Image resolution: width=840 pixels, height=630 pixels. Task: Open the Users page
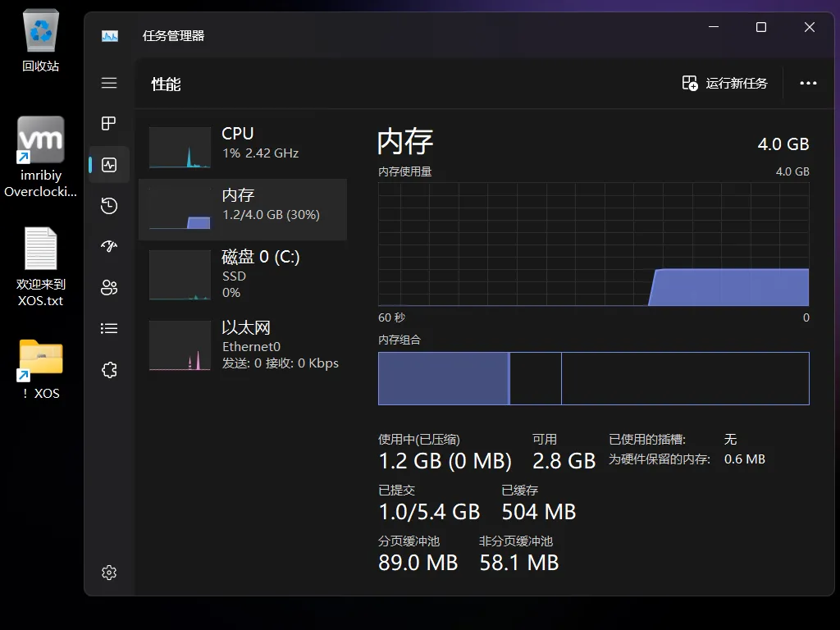click(x=109, y=287)
